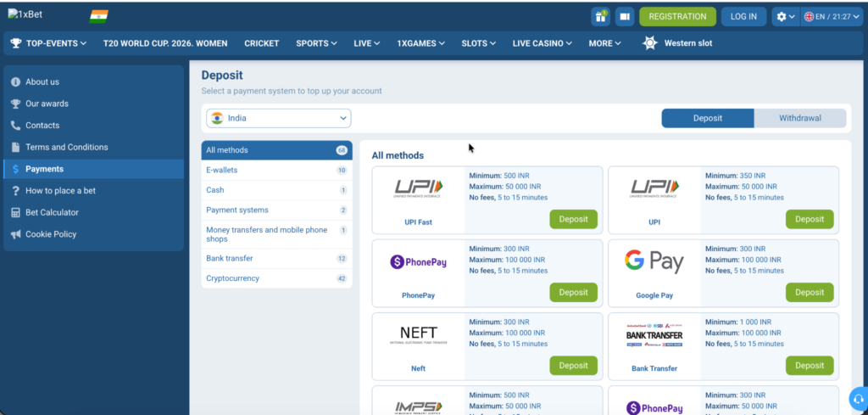868x415 pixels.
Task: Select the Cryptocurrency category
Action: tap(277, 278)
